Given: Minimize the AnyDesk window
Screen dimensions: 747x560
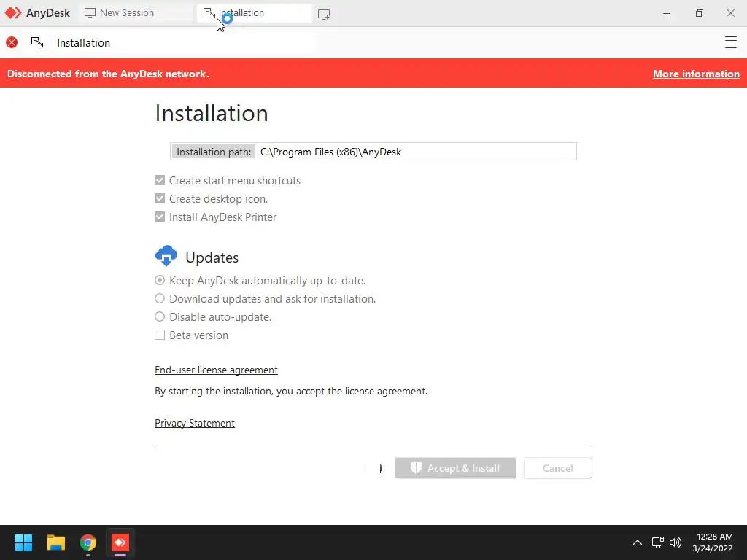Looking at the screenshot, I should tap(667, 13).
